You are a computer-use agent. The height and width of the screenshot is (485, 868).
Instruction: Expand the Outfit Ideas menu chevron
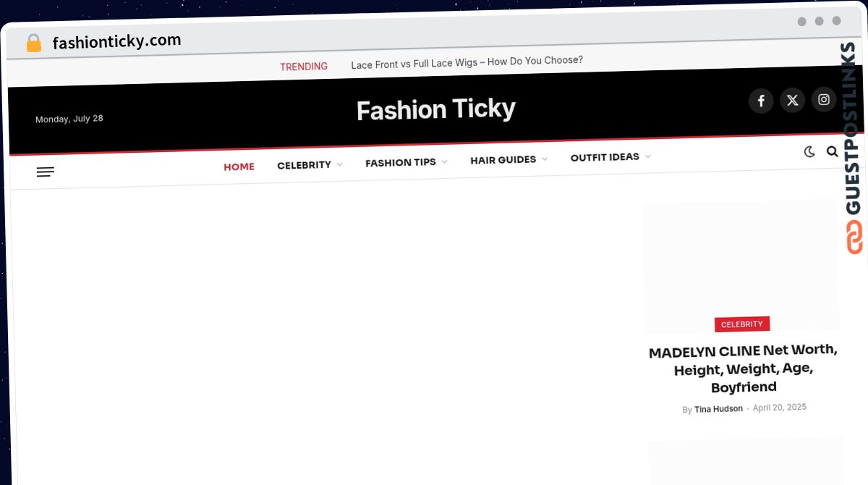click(647, 156)
